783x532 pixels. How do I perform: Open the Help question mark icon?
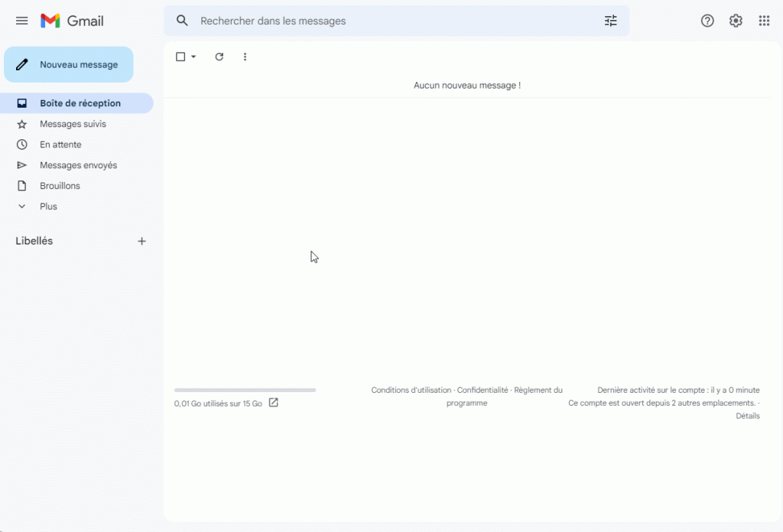click(707, 21)
